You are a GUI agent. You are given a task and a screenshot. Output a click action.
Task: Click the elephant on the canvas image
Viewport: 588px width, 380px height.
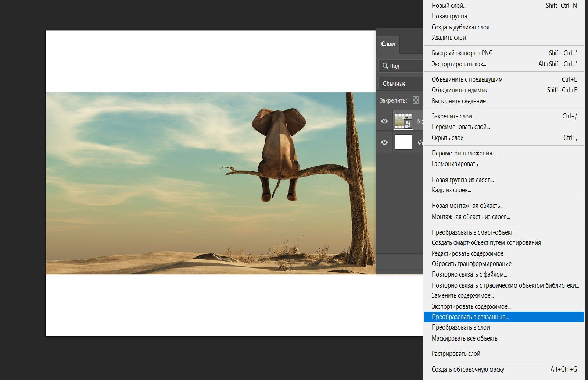pyautogui.click(x=279, y=147)
